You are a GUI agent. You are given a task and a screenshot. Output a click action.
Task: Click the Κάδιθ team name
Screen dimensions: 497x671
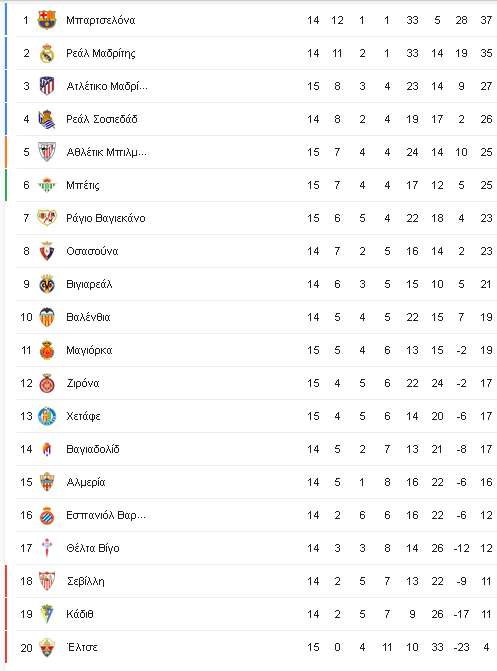click(80, 614)
